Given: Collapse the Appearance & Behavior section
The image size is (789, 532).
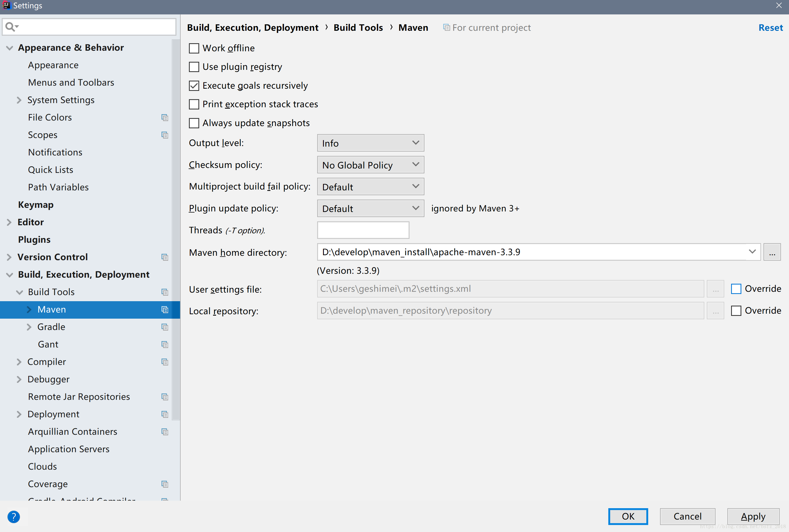Looking at the screenshot, I should [x=9, y=48].
